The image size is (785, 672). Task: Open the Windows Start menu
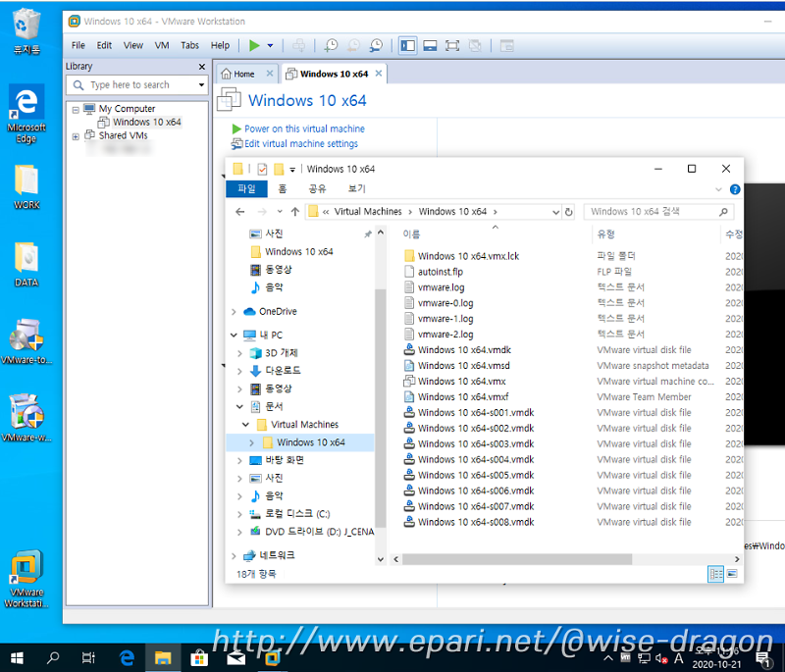point(17,658)
